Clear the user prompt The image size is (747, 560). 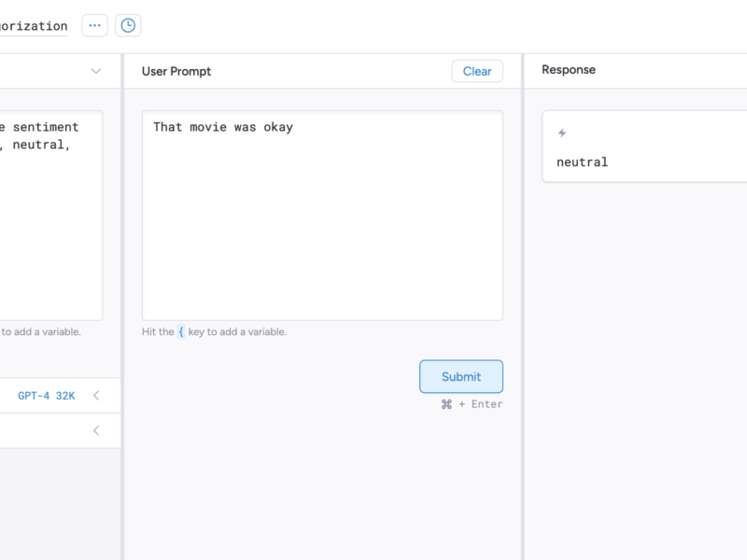pos(477,71)
